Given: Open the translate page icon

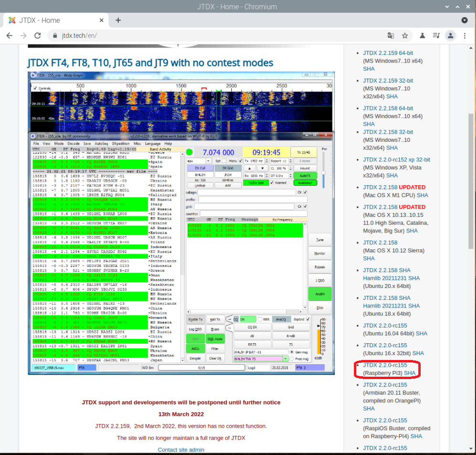Looking at the screenshot, I should (x=391, y=35).
